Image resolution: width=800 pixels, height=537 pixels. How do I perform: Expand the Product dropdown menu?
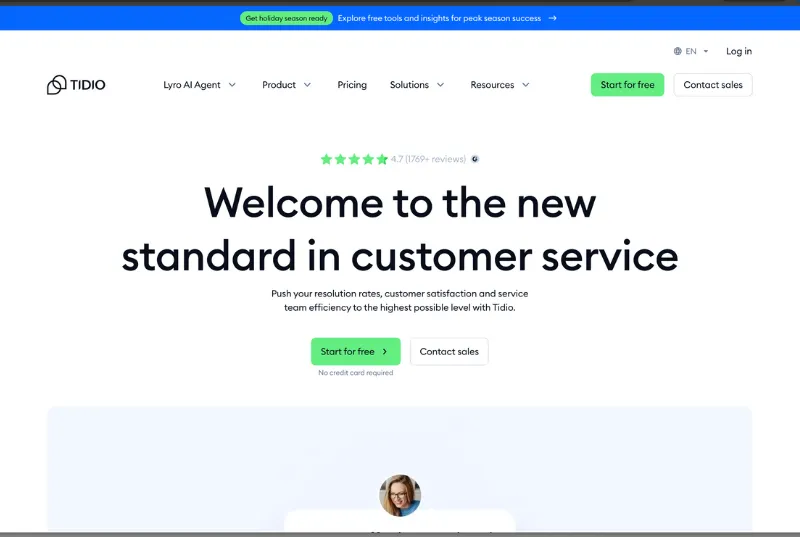pyautogui.click(x=287, y=85)
